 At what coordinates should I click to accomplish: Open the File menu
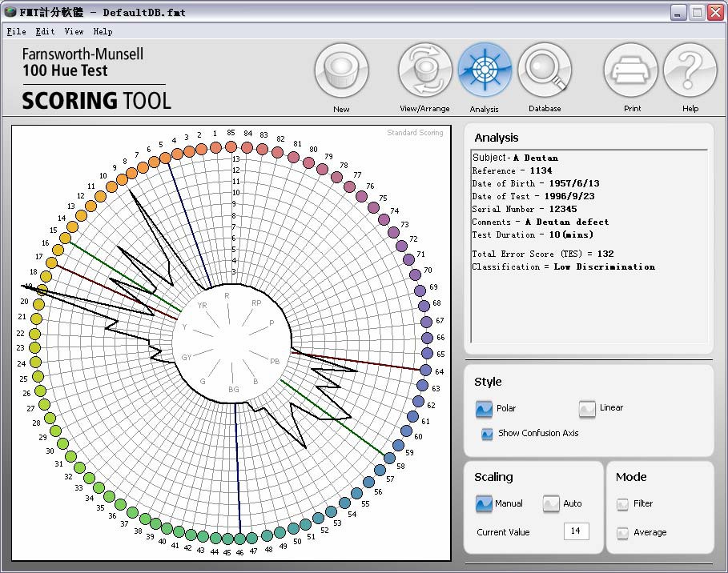coord(16,32)
